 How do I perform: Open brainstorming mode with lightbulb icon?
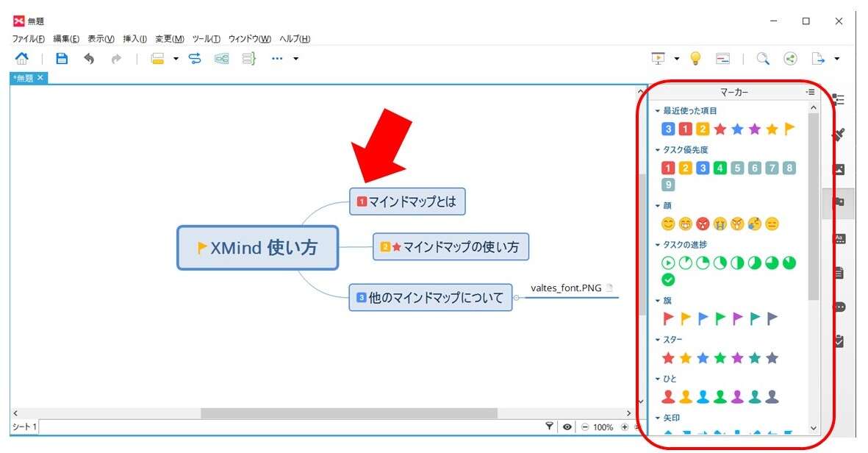(695, 59)
